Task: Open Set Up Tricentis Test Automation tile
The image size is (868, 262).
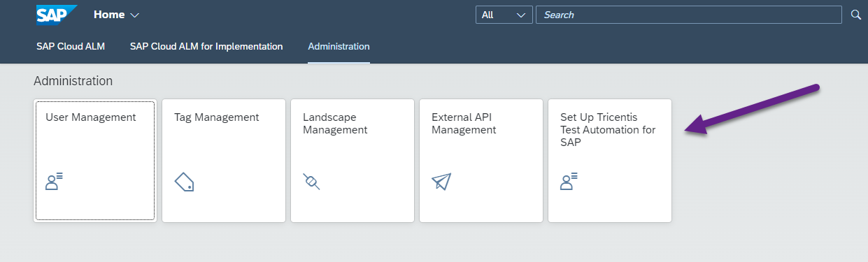Action: coord(610,161)
